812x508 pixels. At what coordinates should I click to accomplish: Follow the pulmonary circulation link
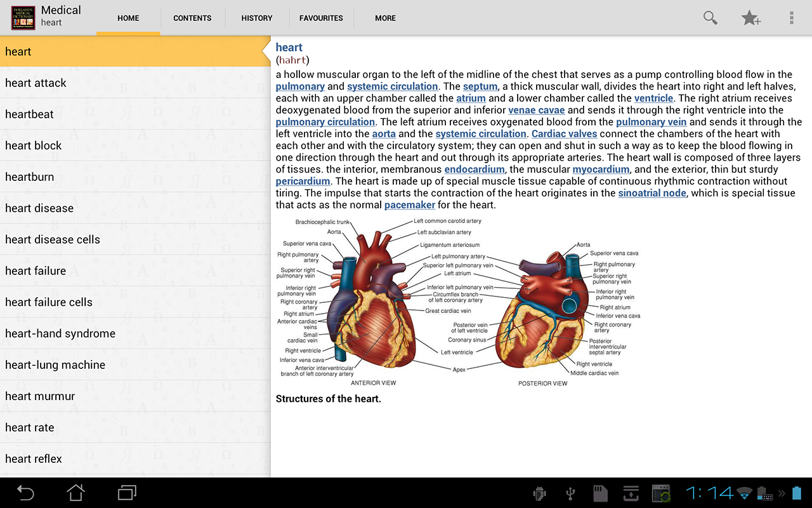(325, 121)
